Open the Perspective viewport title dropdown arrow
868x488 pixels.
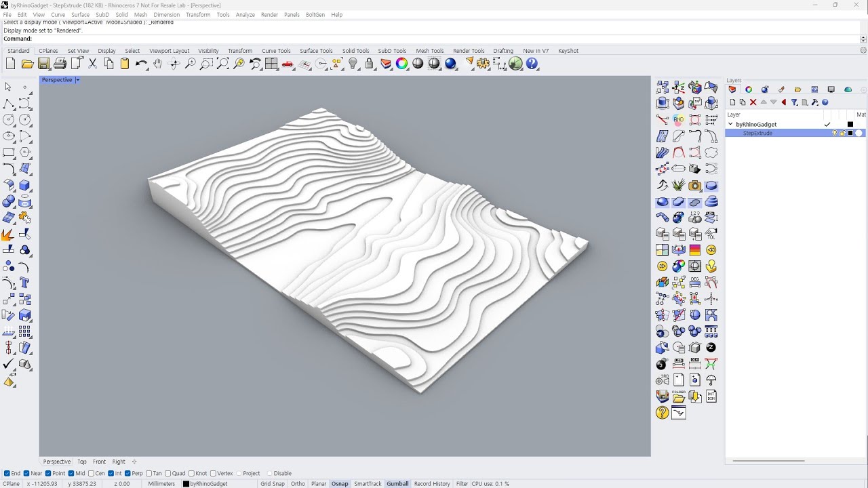77,80
